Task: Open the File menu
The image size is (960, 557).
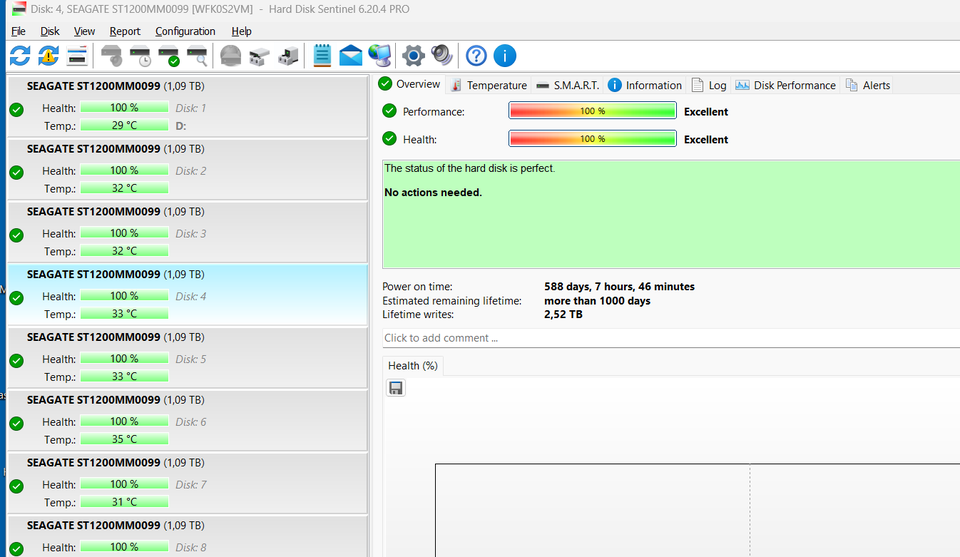Action: [18, 31]
